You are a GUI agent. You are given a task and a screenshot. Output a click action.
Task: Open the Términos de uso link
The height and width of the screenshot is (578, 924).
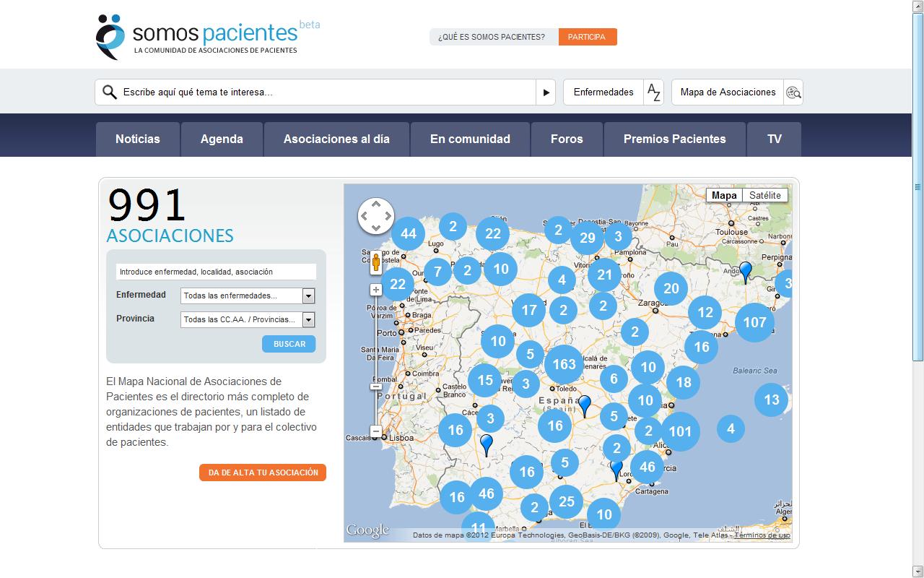click(x=762, y=535)
